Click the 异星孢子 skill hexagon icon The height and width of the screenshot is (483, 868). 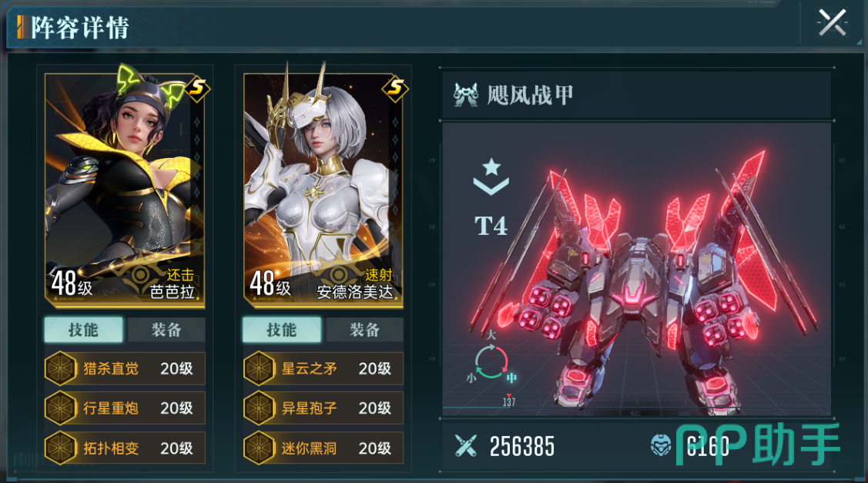[x=259, y=408]
